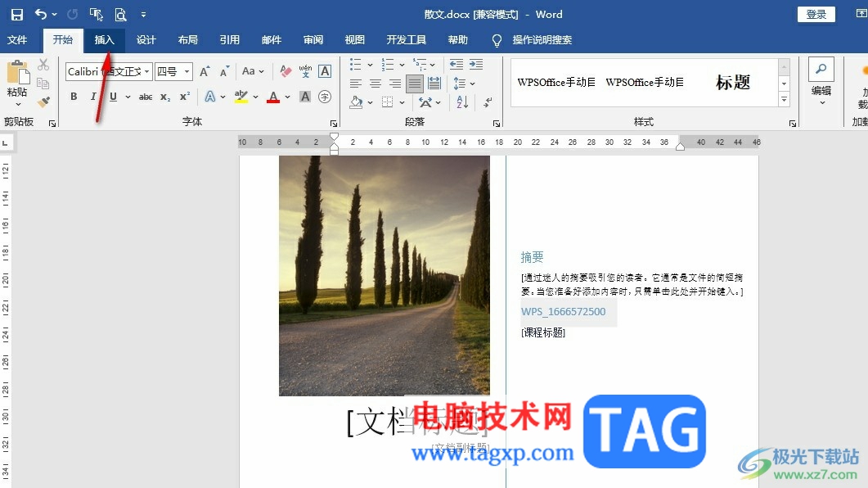Apply the character border icon
The height and width of the screenshot is (488, 868).
pos(325,71)
